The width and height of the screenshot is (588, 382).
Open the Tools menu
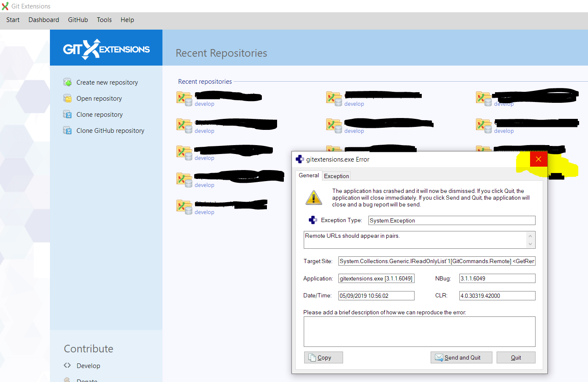(x=104, y=20)
